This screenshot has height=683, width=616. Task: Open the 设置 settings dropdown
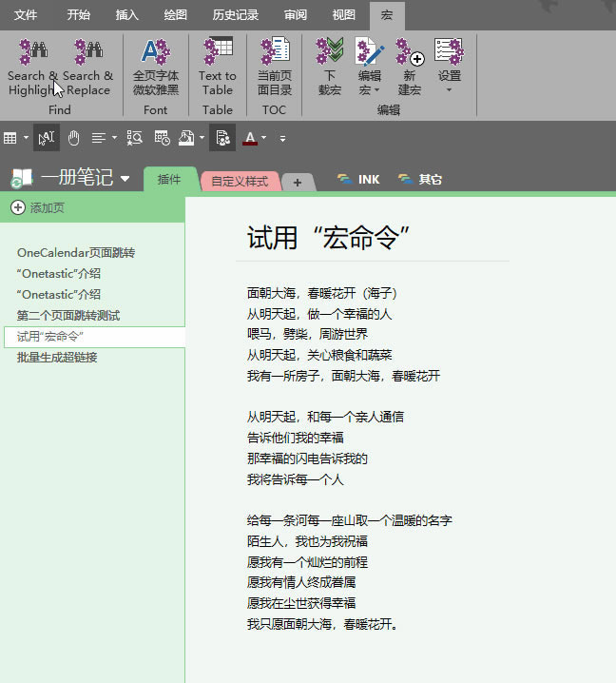coord(450,67)
